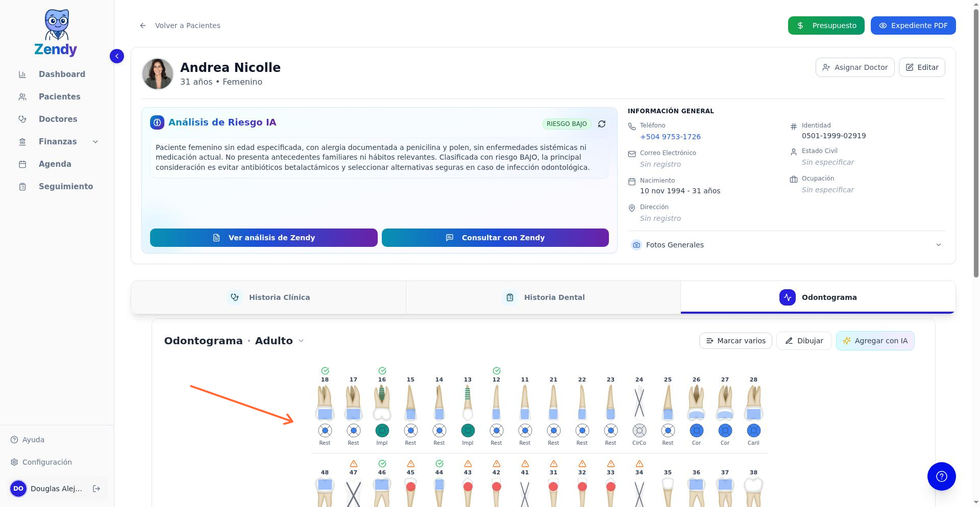Click tooth 26 blue Cor surface circle
The width and height of the screenshot is (980, 507).
click(x=696, y=430)
